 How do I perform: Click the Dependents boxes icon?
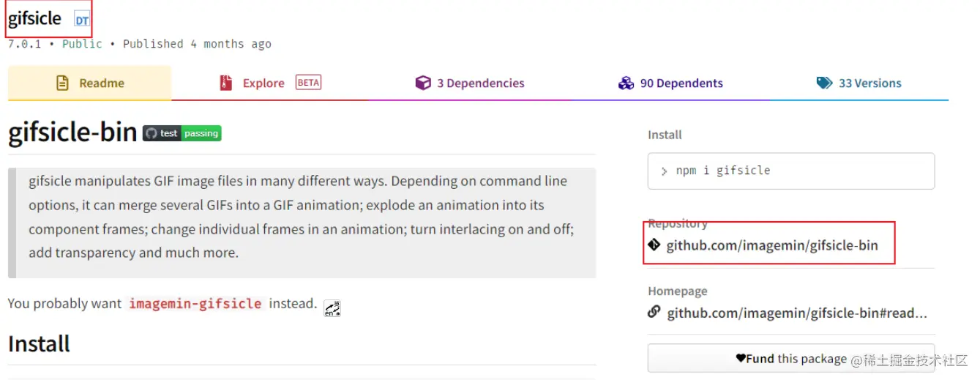tap(626, 83)
